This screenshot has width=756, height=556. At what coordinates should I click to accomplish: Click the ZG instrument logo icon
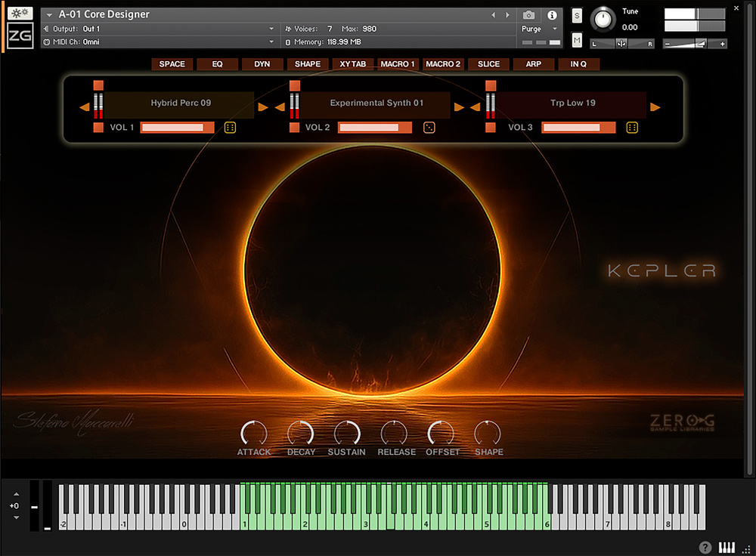[x=20, y=35]
